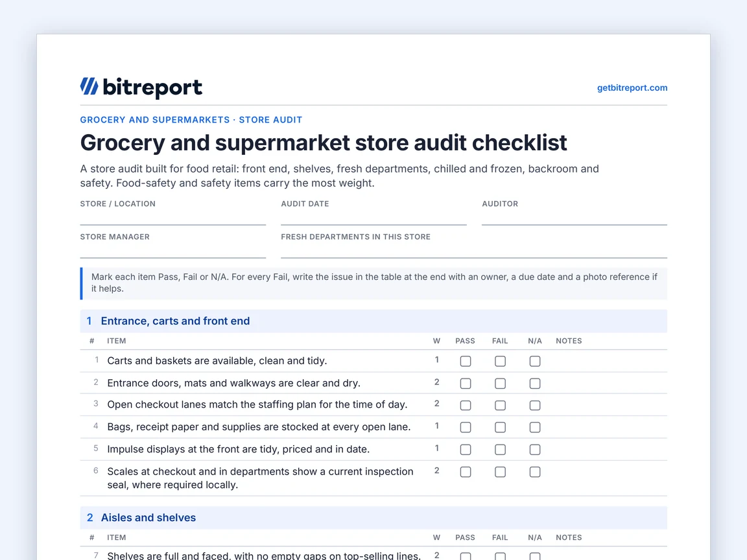Image resolution: width=747 pixels, height=560 pixels.
Task: Click 'Scales at checkout and in departments' text
Action: (x=260, y=478)
